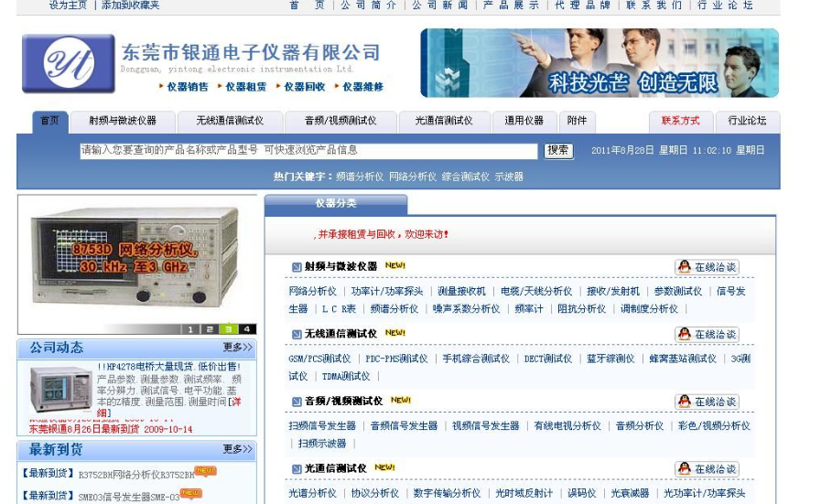Click GSM/PCS测试仪 category link
This screenshot has height=504, width=821.
click(x=319, y=359)
